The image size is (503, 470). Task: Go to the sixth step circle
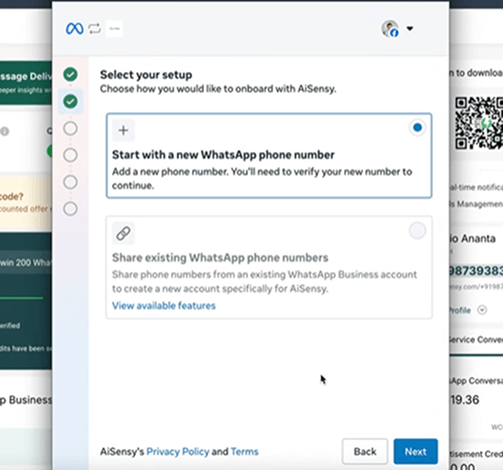[70, 209]
